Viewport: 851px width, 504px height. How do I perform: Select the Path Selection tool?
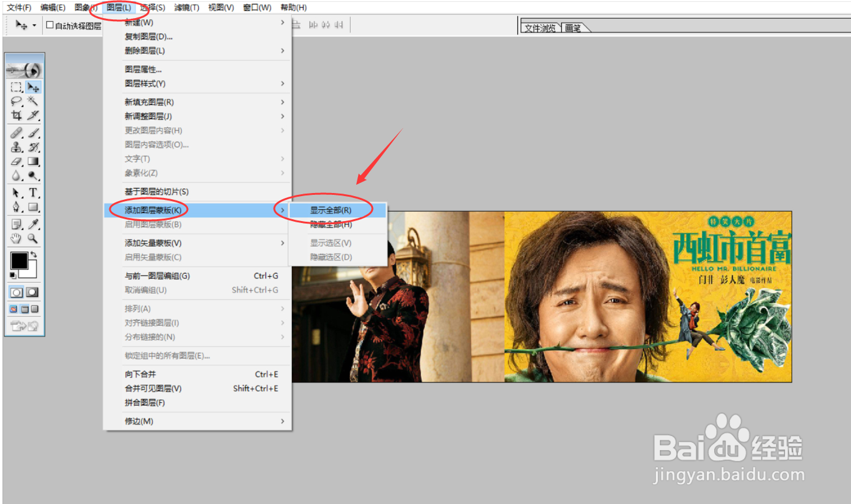pyautogui.click(x=17, y=193)
